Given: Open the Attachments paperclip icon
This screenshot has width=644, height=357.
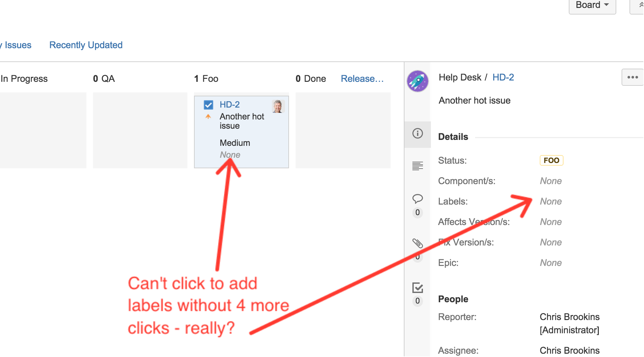Looking at the screenshot, I should coord(417,243).
